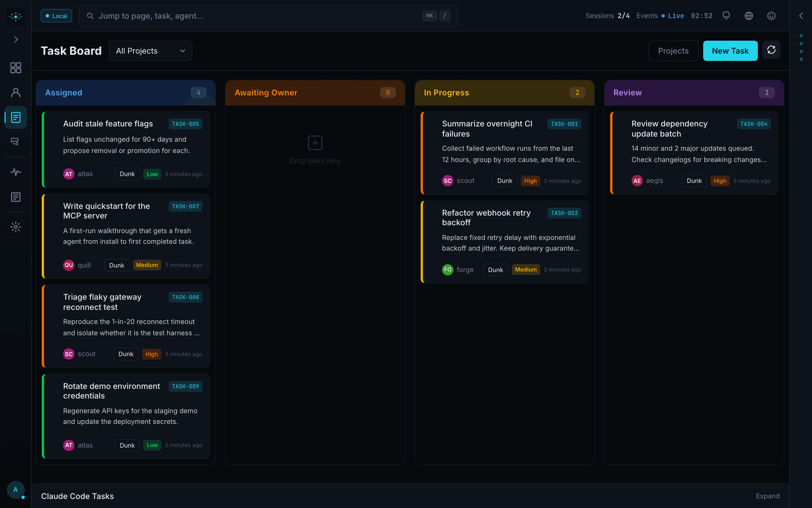Open the settings gear icon in sidebar

[x=16, y=227]
